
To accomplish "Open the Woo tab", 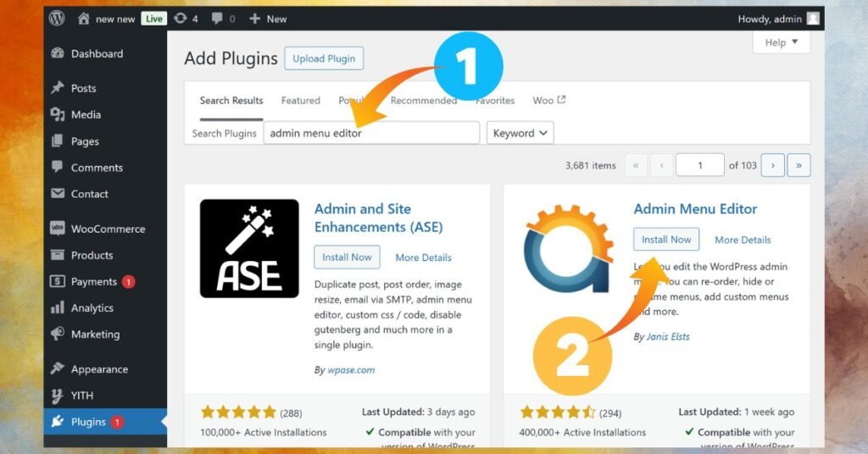I will (548, 100).
